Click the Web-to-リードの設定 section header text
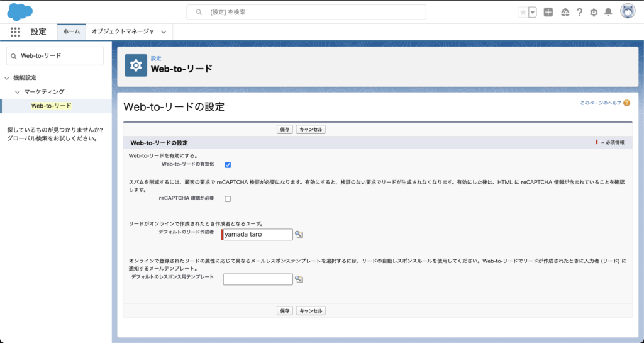Screen dimensions: 644x343 159,143
